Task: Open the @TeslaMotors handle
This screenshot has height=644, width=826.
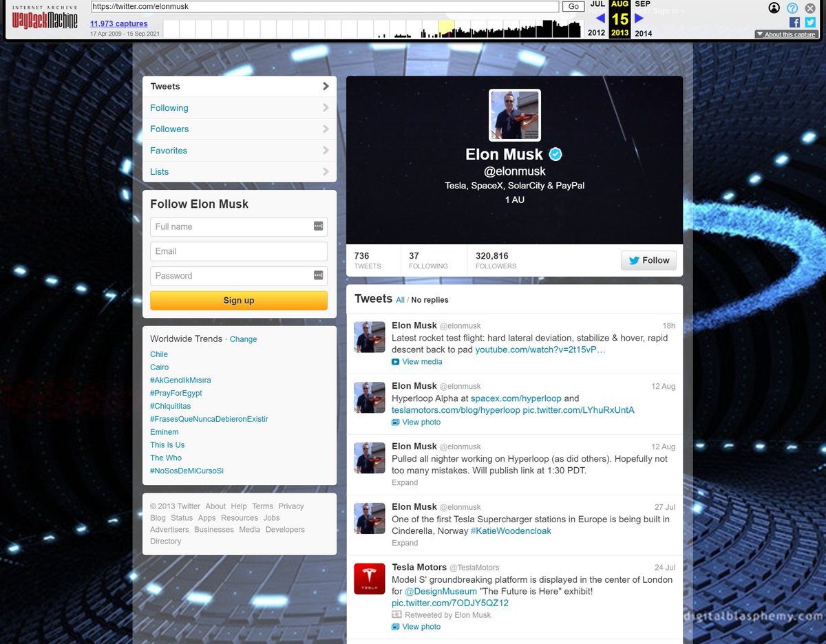Action: pos(474,568)
